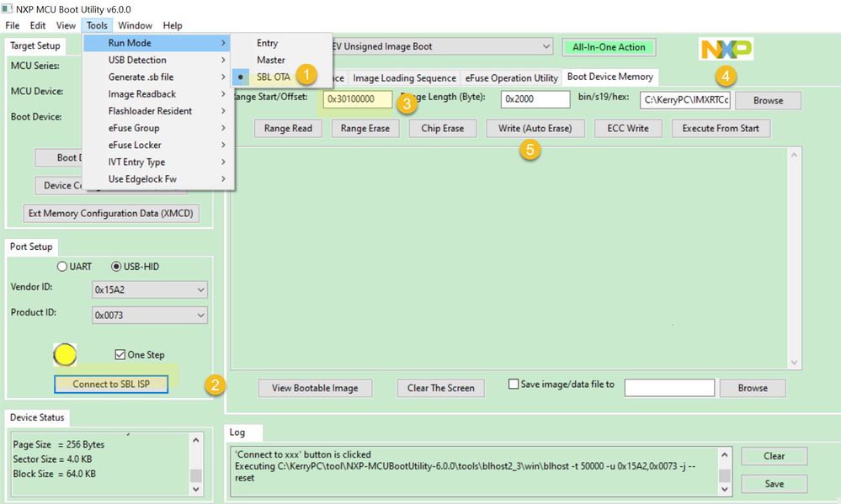Select the USB-HID radio button
Image resolution: width=841 pixels, height=504 pixels.
click(116, 267)
